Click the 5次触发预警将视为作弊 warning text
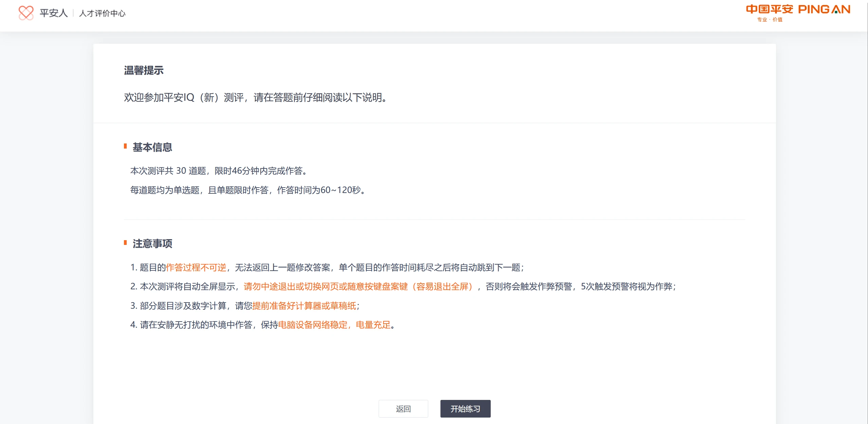 click(628, 287)
